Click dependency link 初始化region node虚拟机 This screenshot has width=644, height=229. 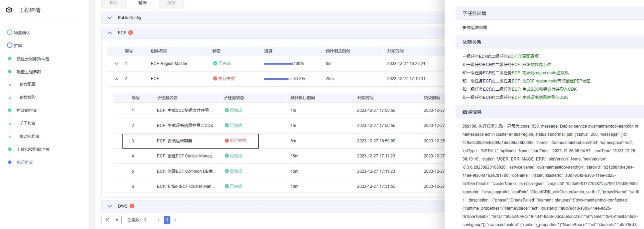coord(545,73)
